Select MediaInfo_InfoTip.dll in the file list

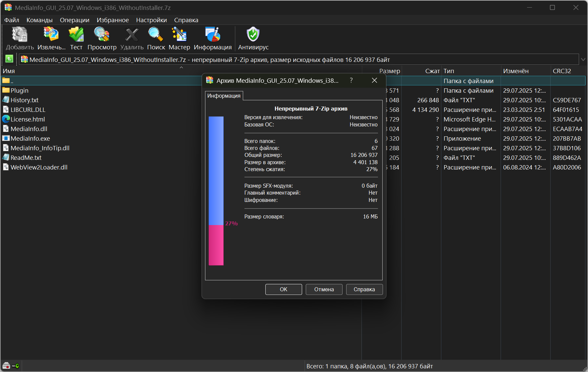[40, 148]
